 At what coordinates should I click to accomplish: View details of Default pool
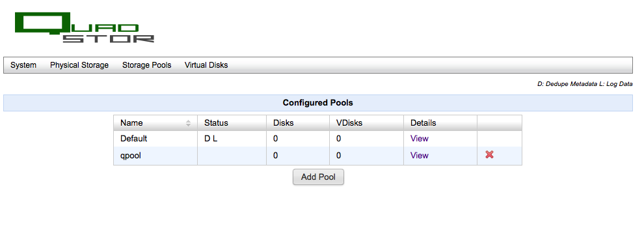[x=420, y=139]
